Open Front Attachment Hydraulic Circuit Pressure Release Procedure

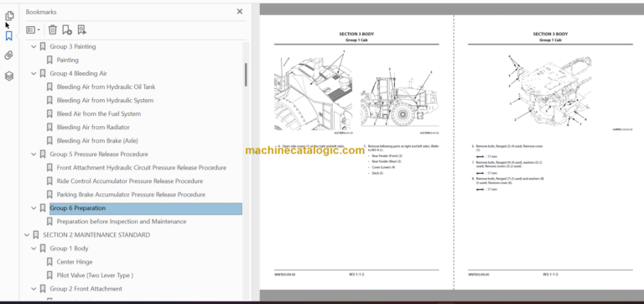pyautogui.click(x=141, y=168)
